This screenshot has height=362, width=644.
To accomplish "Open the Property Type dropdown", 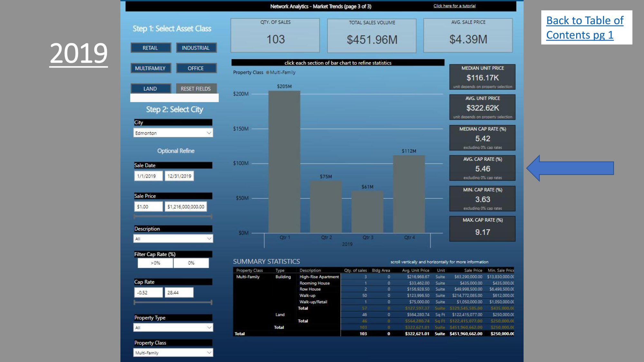I will click(173, 328).
